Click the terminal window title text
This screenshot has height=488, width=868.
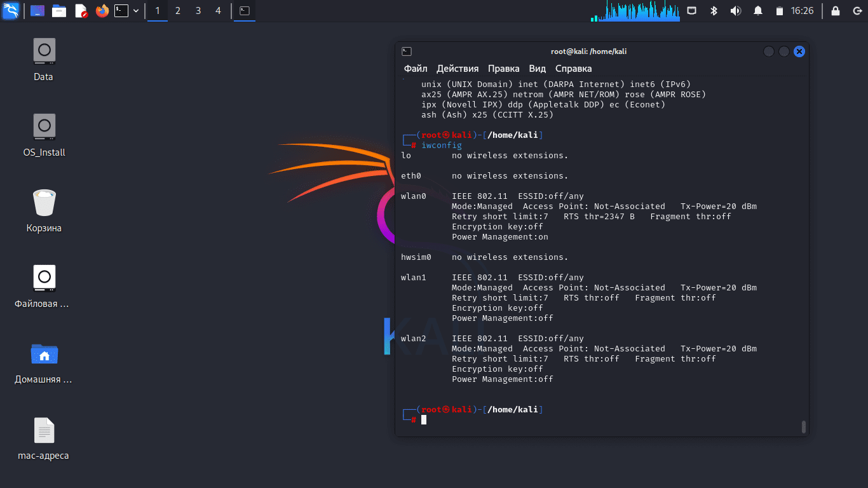pos(588,51)
